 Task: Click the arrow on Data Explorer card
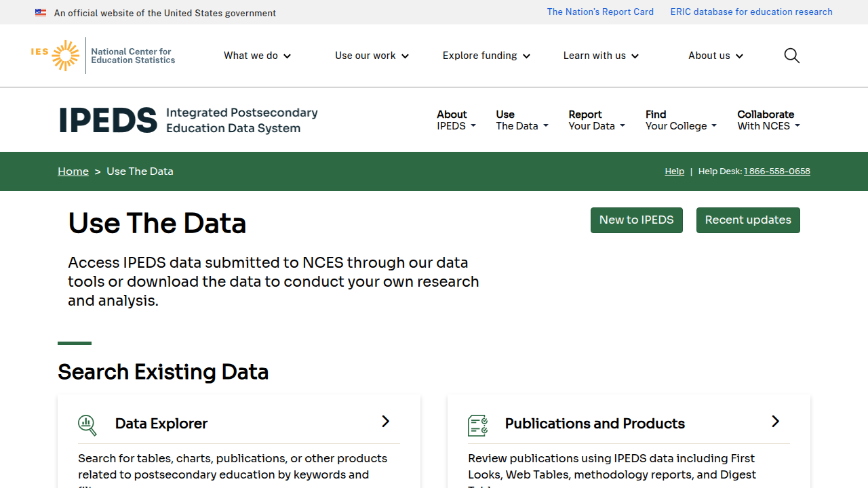pos(385,422)
